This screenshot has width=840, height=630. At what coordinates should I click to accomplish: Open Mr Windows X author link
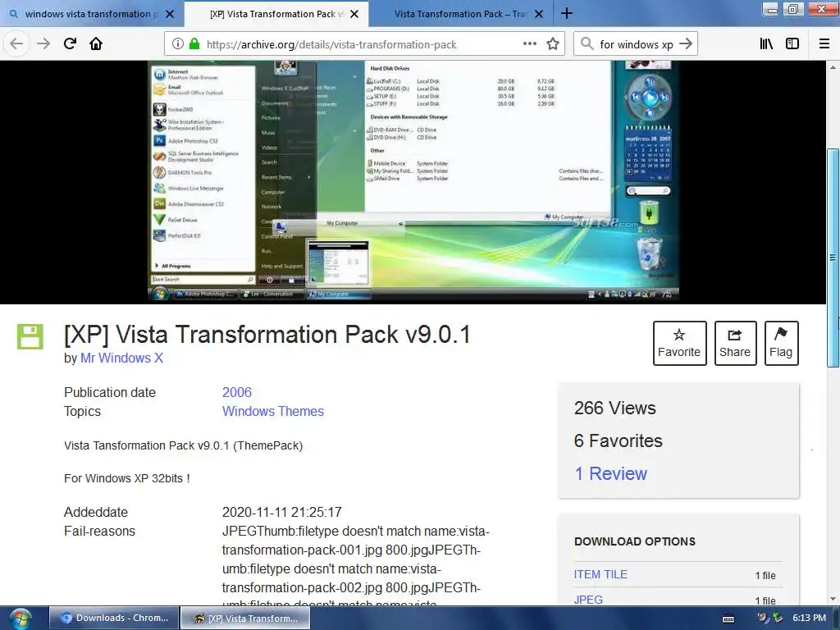121,358
